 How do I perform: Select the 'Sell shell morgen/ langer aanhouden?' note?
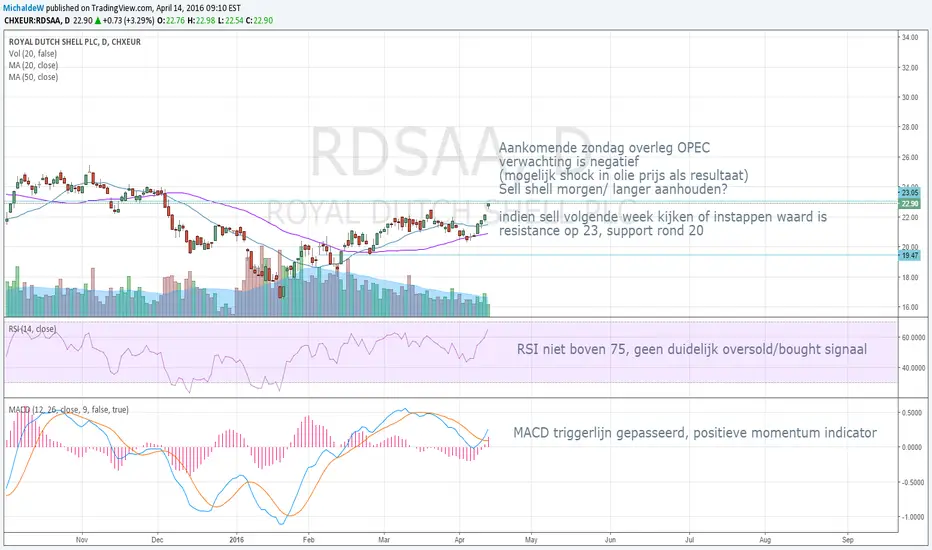[613, 189]
